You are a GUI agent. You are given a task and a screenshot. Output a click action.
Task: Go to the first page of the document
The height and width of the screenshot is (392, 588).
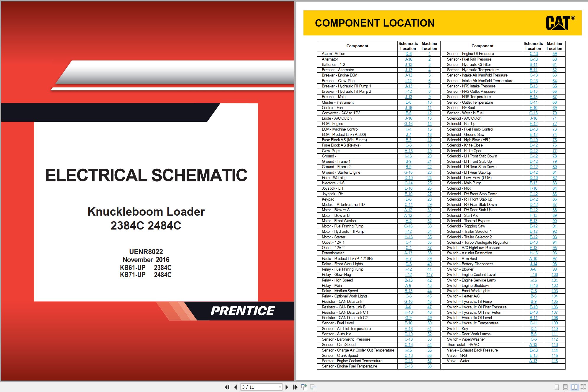point(227,387)
